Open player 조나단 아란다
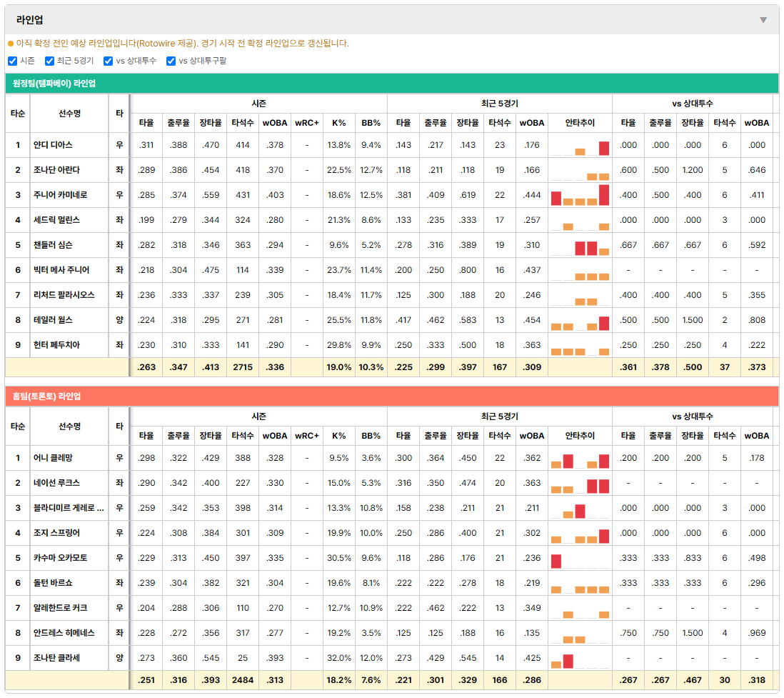This screenshot has height=698, width=784. click(56, 170)
